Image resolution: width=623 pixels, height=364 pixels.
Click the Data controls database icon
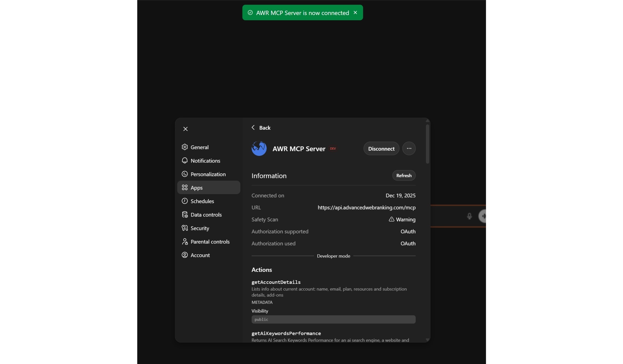(x=185, y=215)
